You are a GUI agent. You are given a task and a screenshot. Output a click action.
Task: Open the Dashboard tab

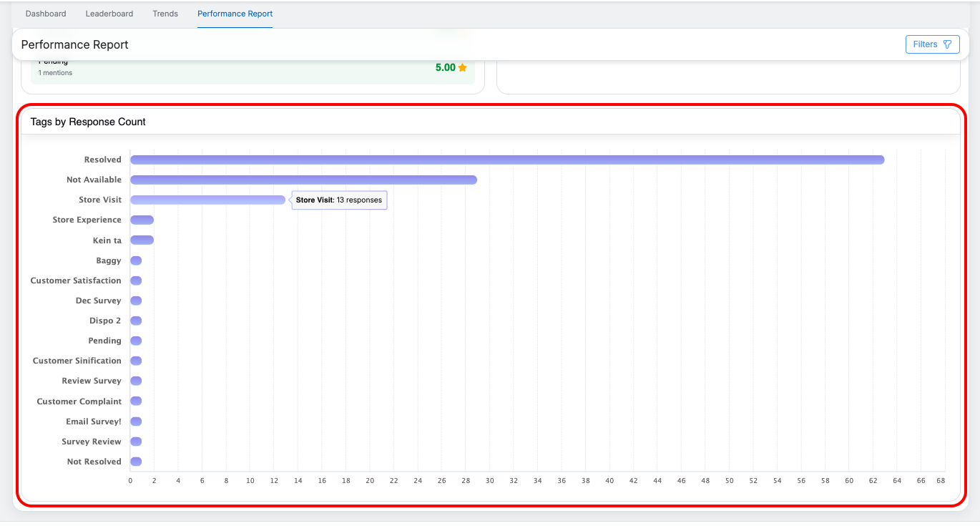46,14
